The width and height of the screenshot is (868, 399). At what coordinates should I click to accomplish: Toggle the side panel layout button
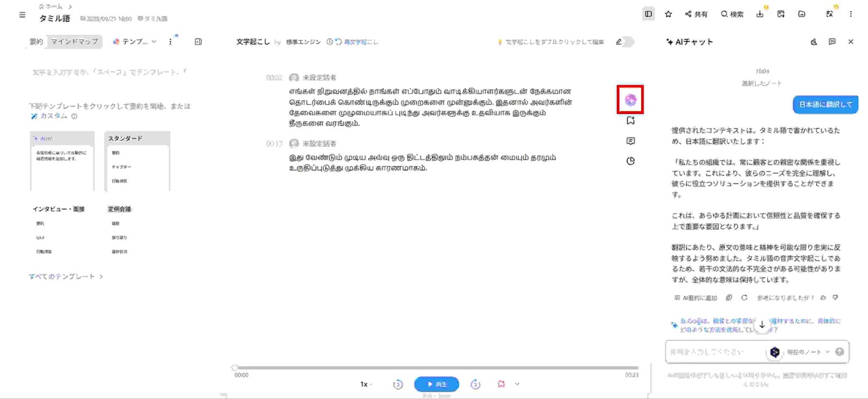[x=648, y=14]
